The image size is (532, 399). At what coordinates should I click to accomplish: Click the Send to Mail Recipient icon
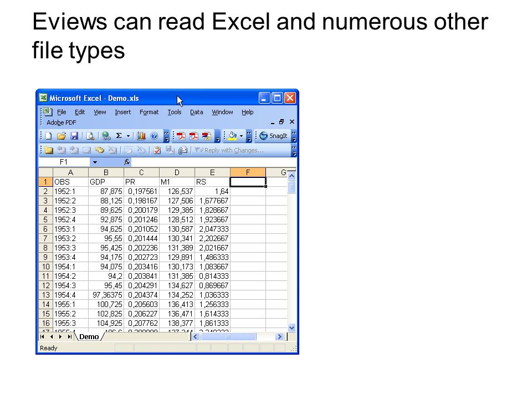183,150
